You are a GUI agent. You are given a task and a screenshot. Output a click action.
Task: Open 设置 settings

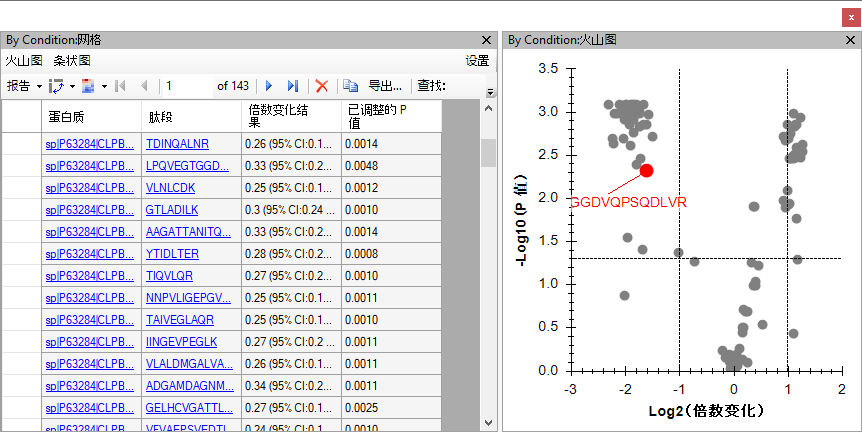477,61
